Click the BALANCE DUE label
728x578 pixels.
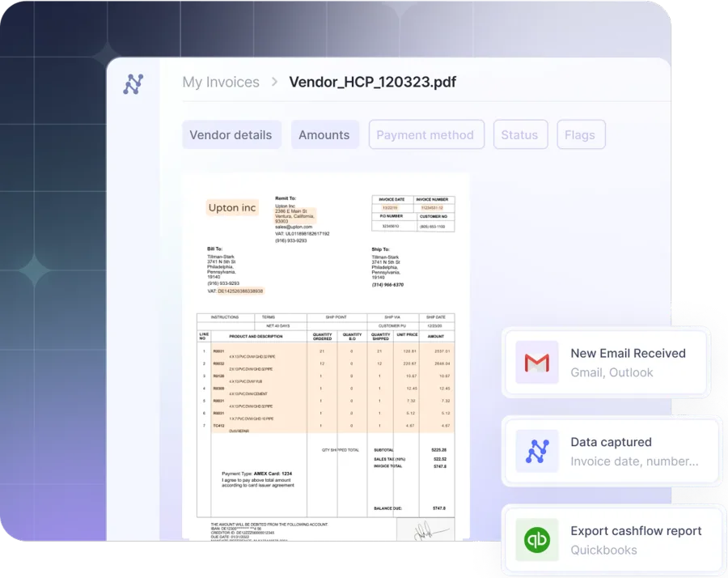(x=387, y=508)
